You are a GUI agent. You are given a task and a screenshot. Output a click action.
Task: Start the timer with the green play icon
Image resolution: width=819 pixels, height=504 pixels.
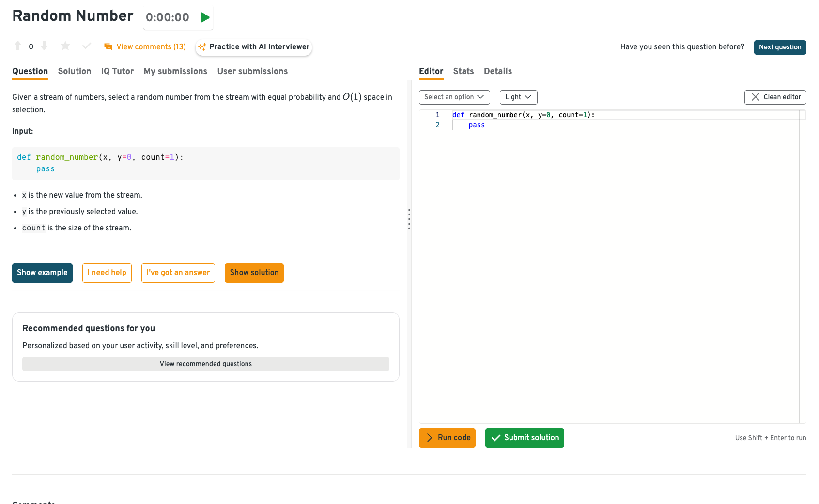(x=205, y=17)
